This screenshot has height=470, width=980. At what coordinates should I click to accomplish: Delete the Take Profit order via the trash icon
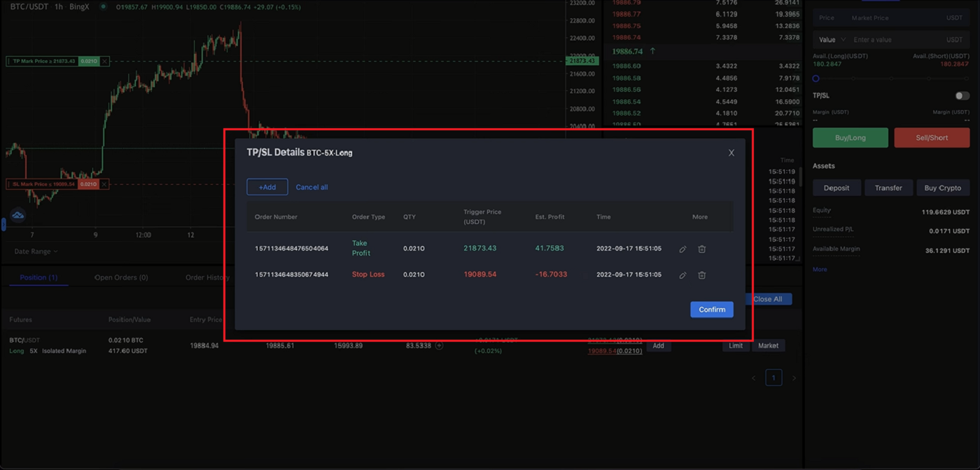coord(702,249)
